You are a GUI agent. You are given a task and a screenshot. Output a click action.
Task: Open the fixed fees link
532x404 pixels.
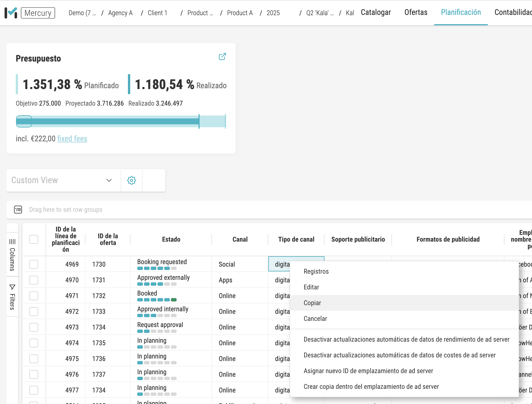(72, 139)
